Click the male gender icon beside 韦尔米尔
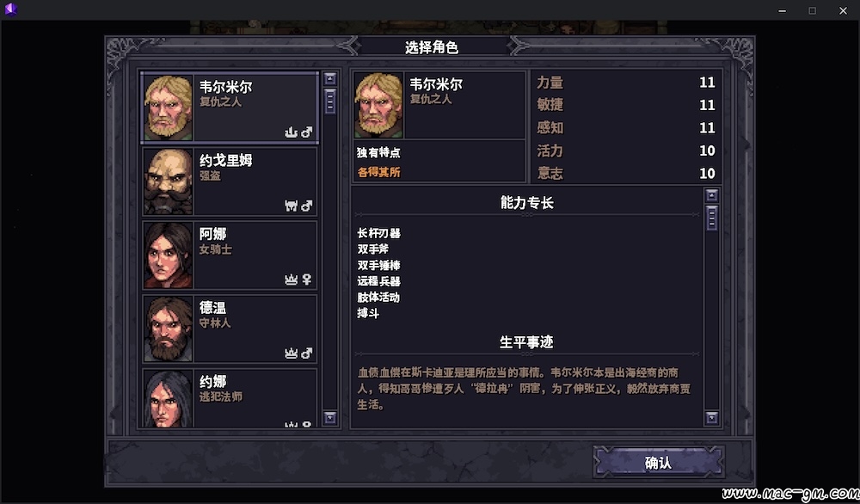The height and width of the screenshot is (504, 860). coord(307,132)
